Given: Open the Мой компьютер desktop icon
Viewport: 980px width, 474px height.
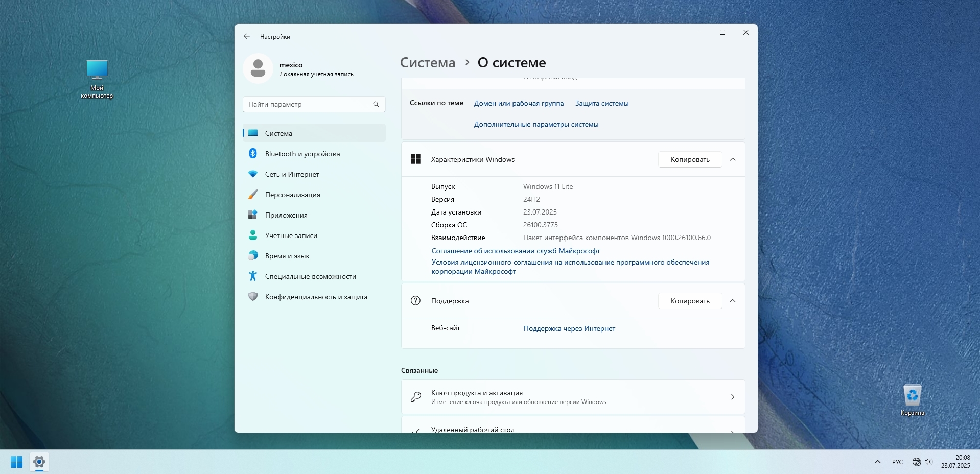Looking at the screenshot, I should tap(97, 79).
